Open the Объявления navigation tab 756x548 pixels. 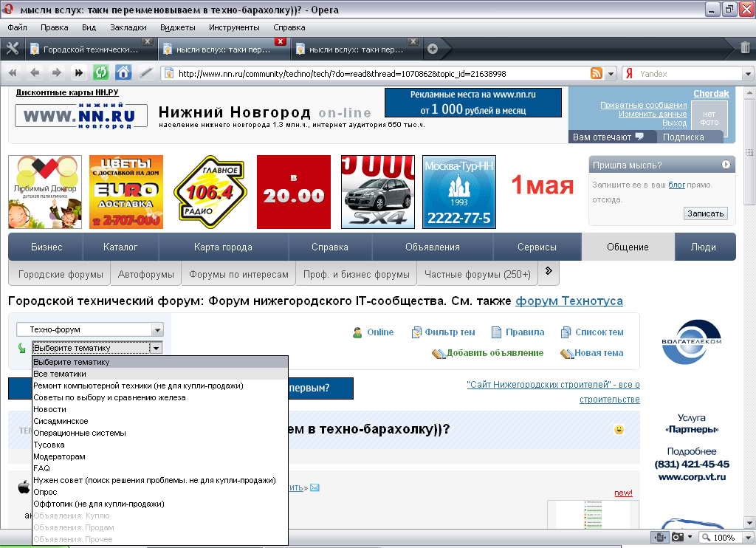coord(433,247)
